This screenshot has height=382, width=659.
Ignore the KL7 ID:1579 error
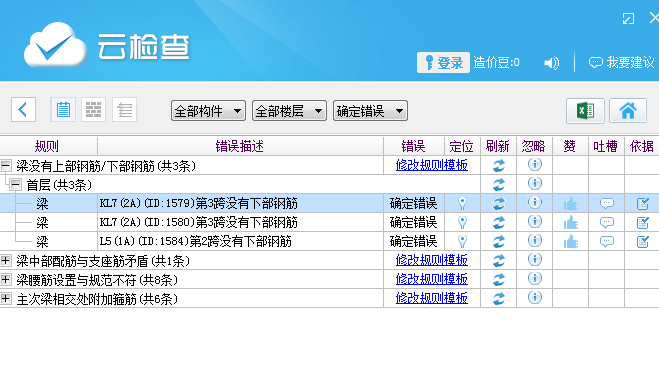(x=535, y=203)
